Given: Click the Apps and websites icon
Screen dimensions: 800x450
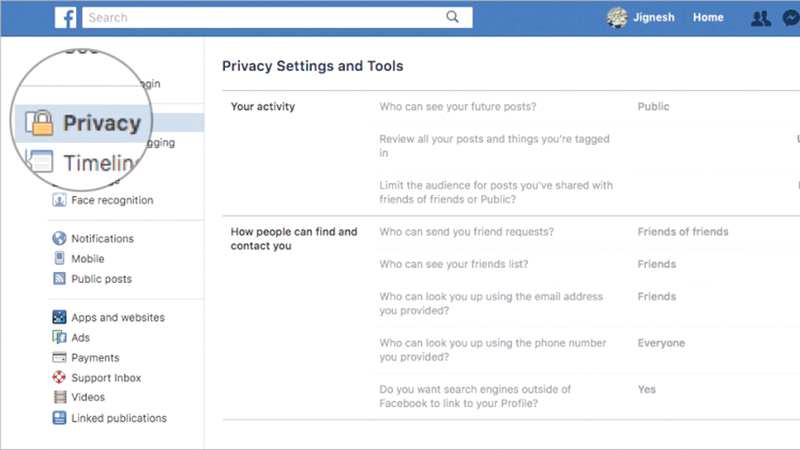Looking at the screenshot, I should click(60, 318).
